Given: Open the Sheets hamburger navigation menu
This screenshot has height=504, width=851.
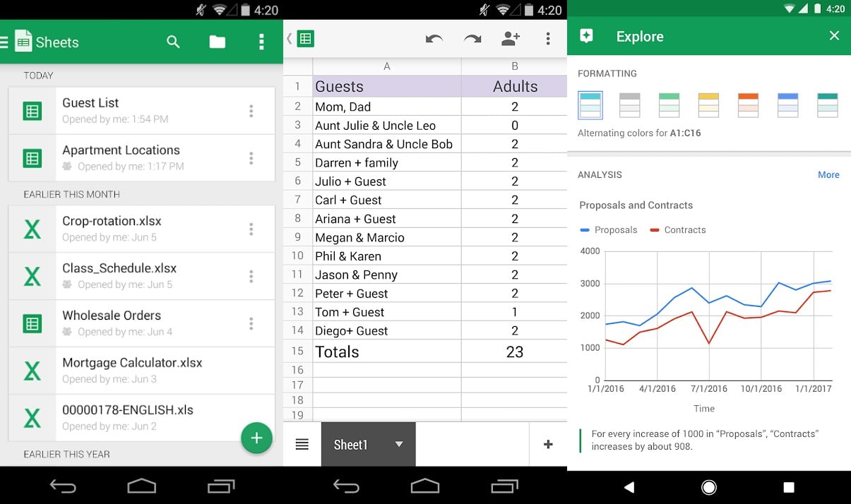Looking at the screenshot, I should [x=4, y=42].
